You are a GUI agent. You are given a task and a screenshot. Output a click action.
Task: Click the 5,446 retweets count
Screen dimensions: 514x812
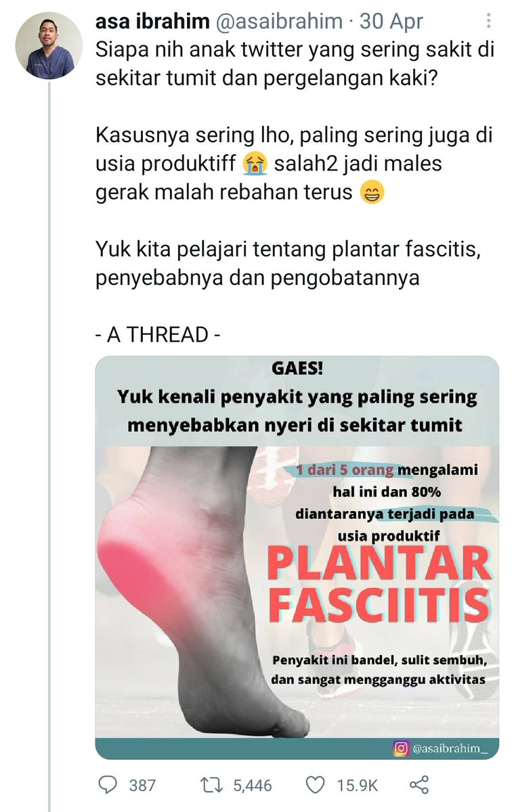pyautogui.click(x=253, y=786)
